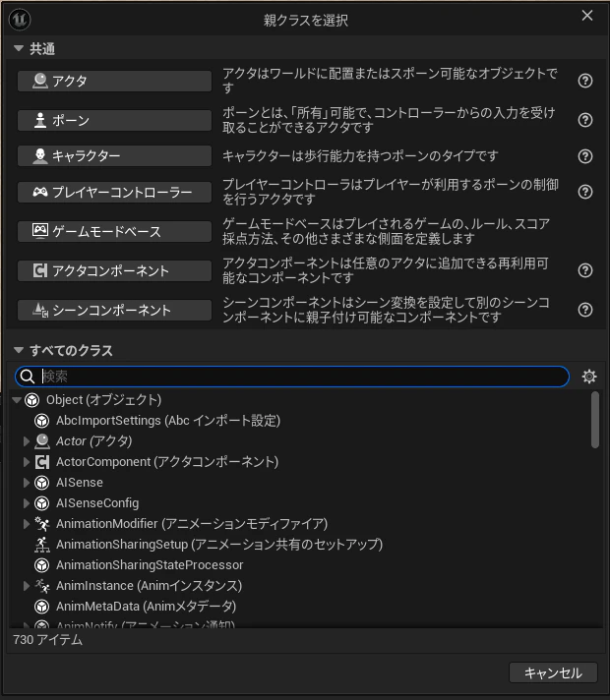
Task: Click the Object class cube icon
Action: (x=32, y=400)
